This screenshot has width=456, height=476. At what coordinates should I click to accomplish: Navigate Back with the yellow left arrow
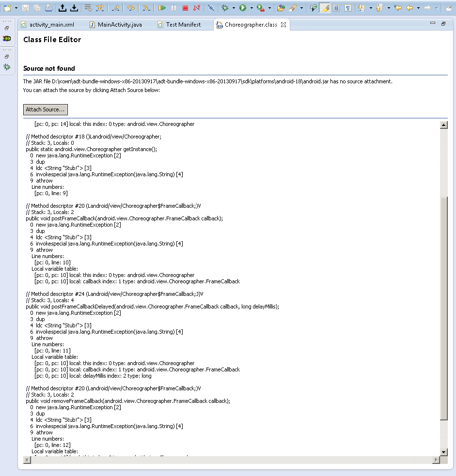(409, 8)
